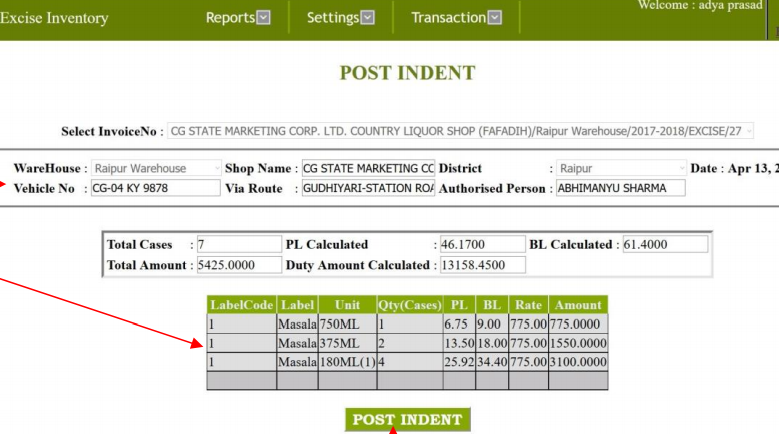Image resolution: width=779 pixels, height=434 pixels.
Task: Click the Masala label in the 750ML row
Action: coord(297,324)
